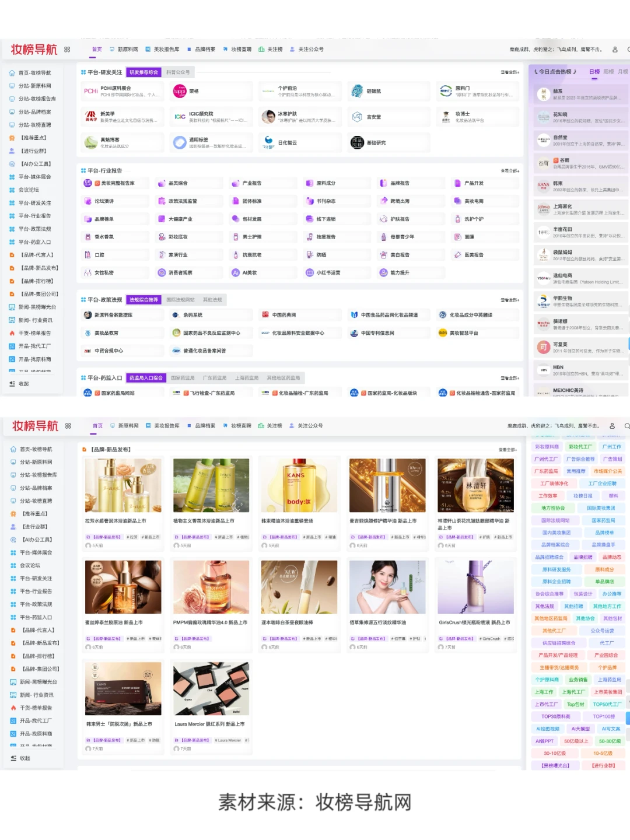Switch hot ranking to 月榜
630x840 pixels.
623,72
